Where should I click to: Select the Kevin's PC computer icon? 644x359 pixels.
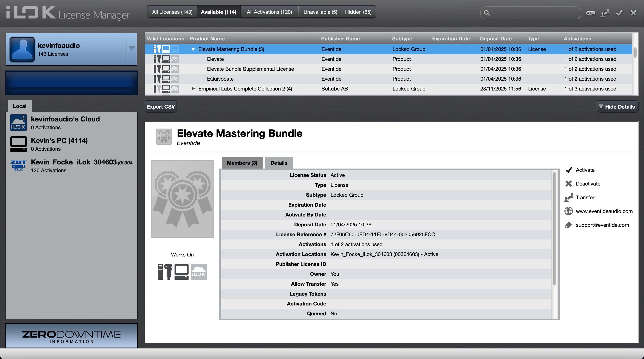pyautogui.click(x=18, y=144)
